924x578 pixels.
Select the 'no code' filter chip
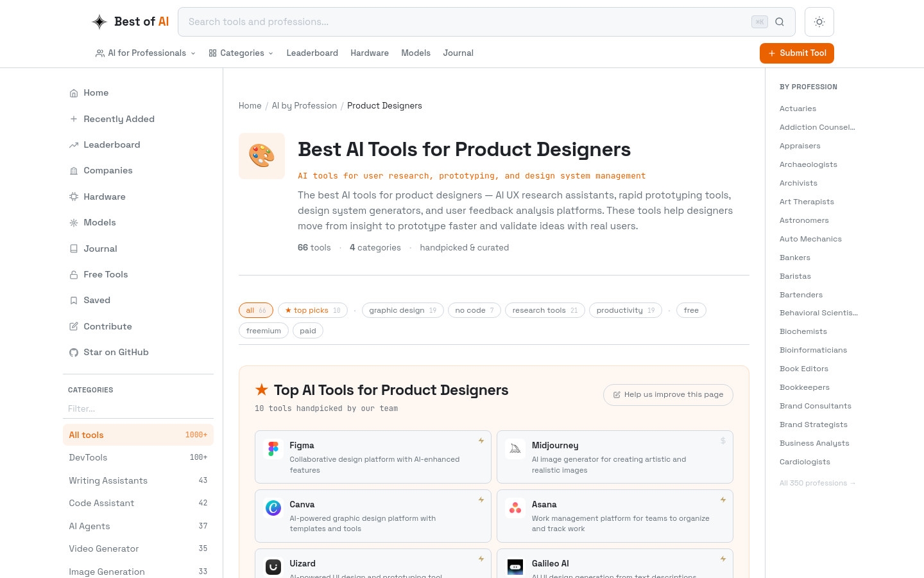[475, 310]
